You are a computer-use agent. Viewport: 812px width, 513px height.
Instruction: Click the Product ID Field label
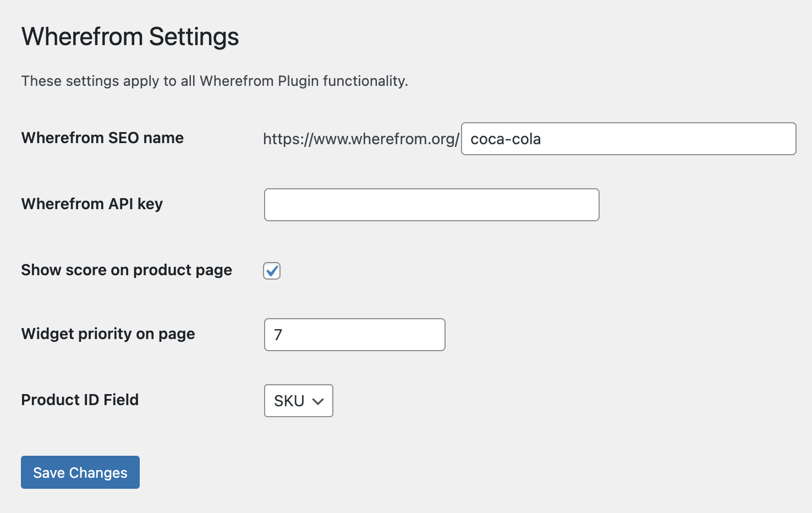pyautogui.click(x=80, y=400)
